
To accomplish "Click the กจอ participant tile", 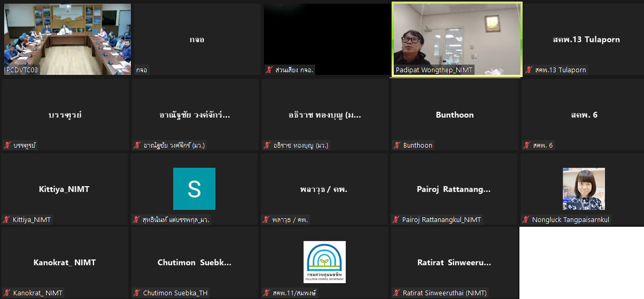I will [196, 40].
